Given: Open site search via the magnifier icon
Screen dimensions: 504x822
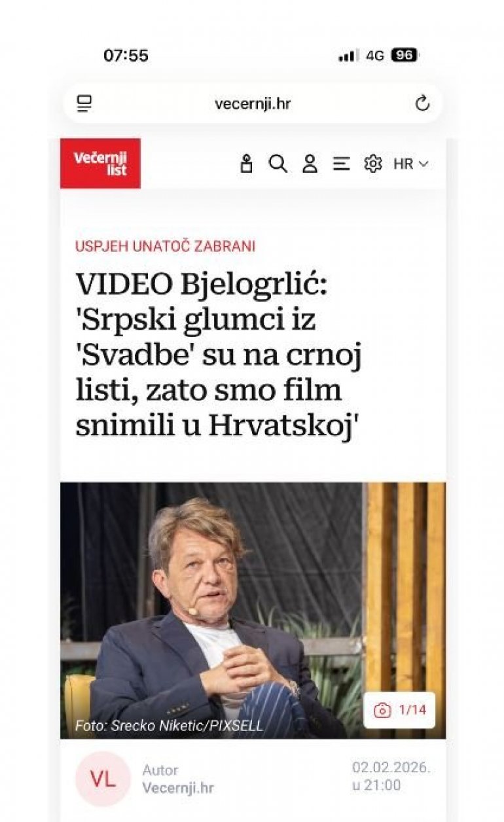Looking at the screenshot, I should (x=278, y=164).
